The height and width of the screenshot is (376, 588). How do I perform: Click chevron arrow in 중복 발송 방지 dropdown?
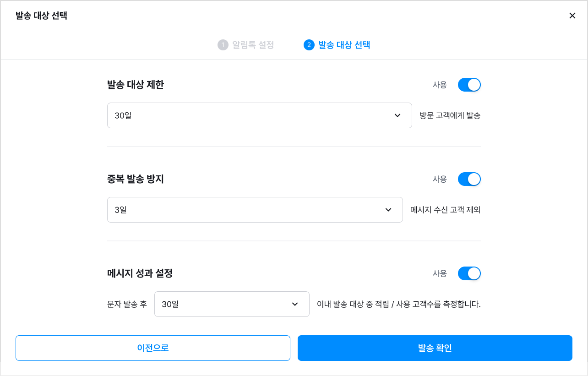[388, 210]
